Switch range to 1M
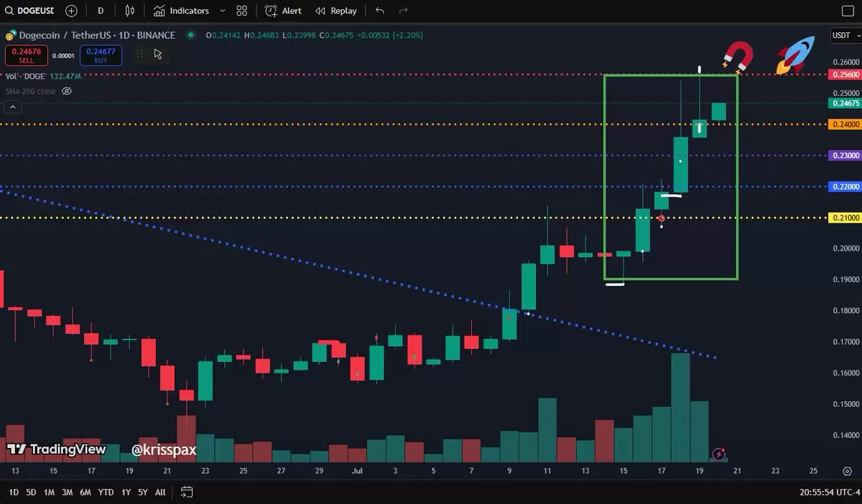Viewport: 862px width, 504px height. pos(49,493)
